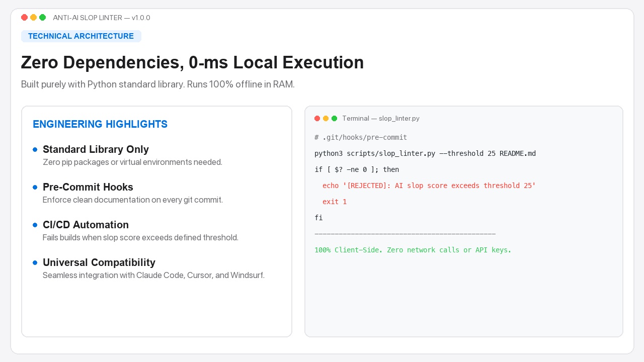The width and height of the screenshot is (644, 362).
Task: Click "Zero pip packages or virtual environments needed."
Action: 132,162
